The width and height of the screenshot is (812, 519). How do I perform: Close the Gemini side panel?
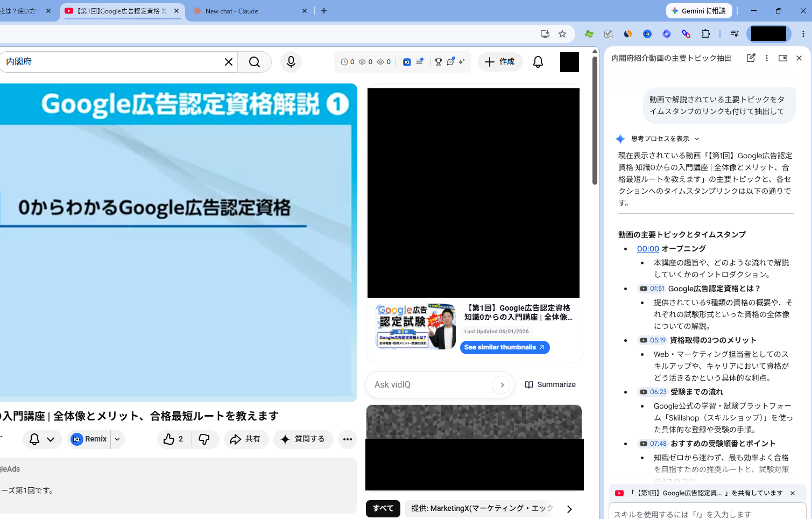799,58
